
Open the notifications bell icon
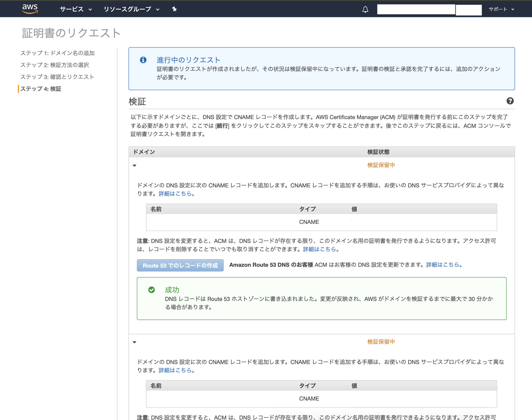tap(365, 9)
